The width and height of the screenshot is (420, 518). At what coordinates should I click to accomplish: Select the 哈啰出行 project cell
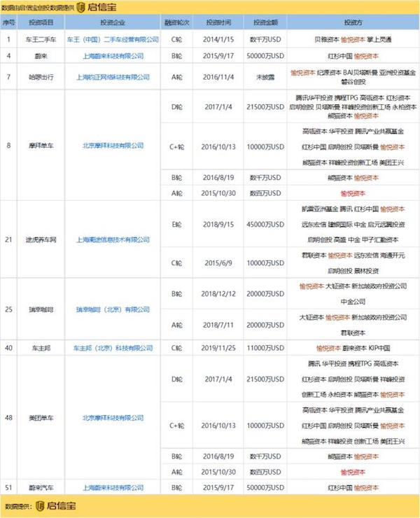[41, 77]
